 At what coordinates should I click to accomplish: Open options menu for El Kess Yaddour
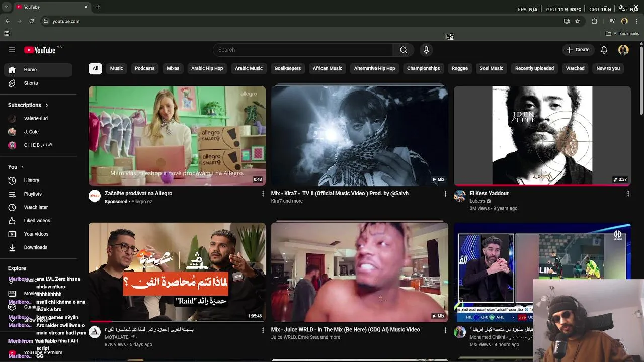coord(628,194)
